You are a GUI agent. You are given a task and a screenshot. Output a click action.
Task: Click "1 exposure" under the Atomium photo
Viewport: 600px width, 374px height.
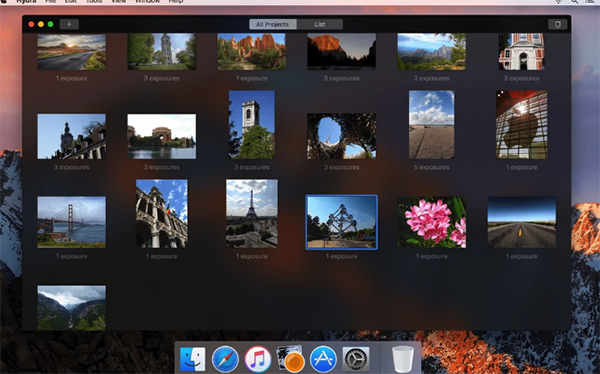click(x=341, y=256)
